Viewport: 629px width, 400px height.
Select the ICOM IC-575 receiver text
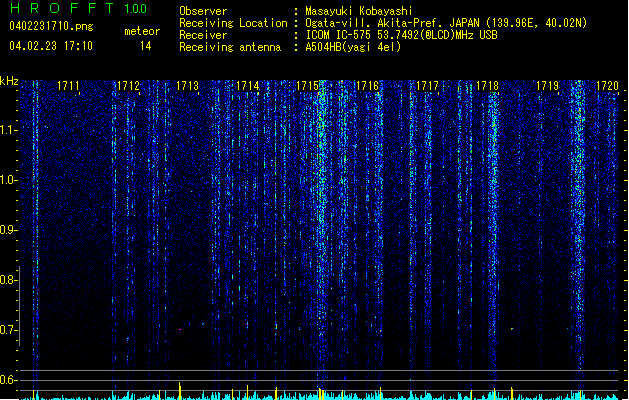(401, 35)
